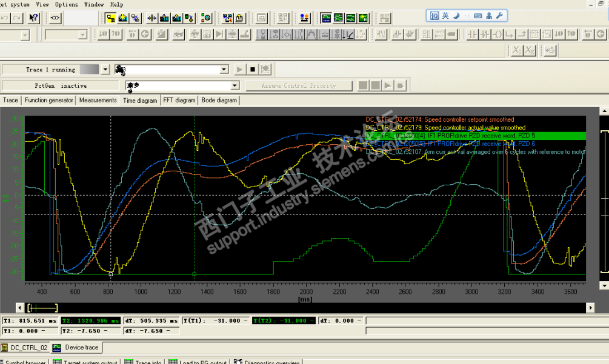Click the Undo arrow icon
The height and width of the screenshot is (364, 609).
(5, 18)
